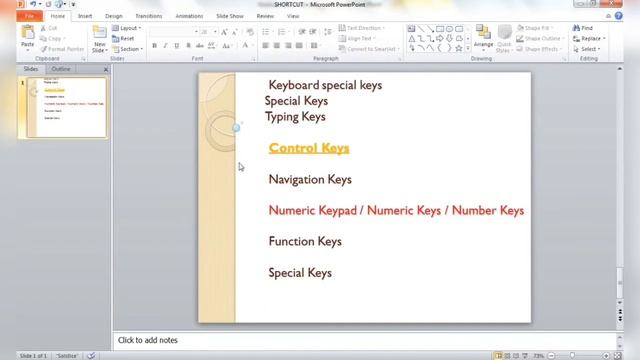The height and width of the screenshot is (360, 640).
Task: Toggle Align Text Left
Action: (x=266, y=46)
